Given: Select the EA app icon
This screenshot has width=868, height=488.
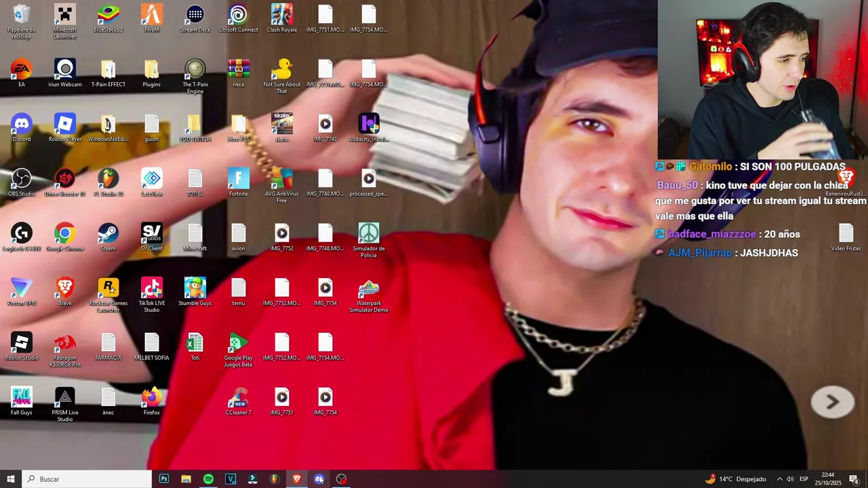Looking at the screenshot, I should [22, 73].
